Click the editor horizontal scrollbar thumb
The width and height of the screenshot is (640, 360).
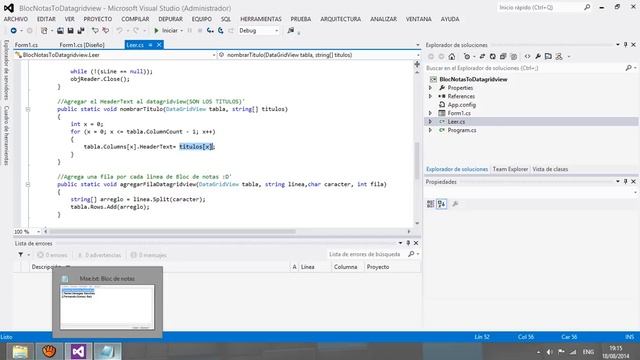[172, 231]
